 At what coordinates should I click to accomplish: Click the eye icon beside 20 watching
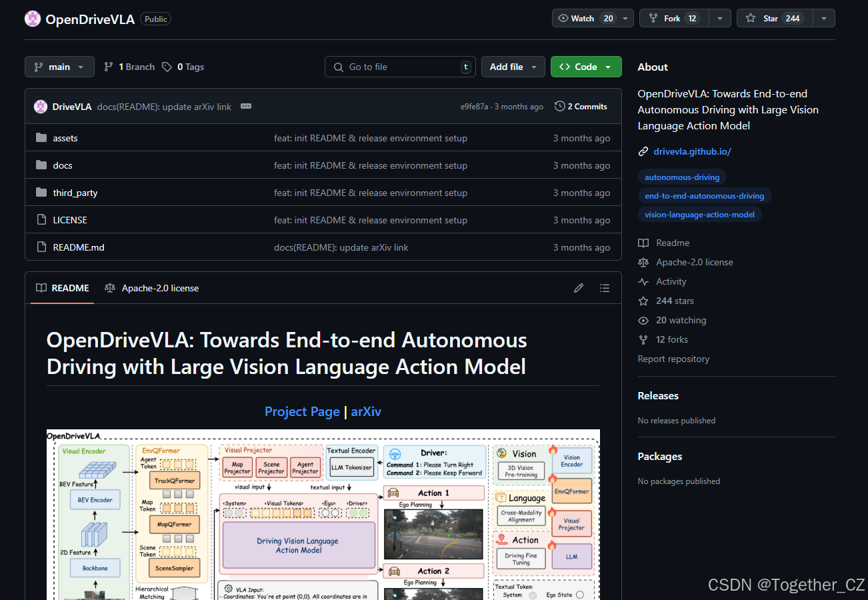(x=643, y=321)
